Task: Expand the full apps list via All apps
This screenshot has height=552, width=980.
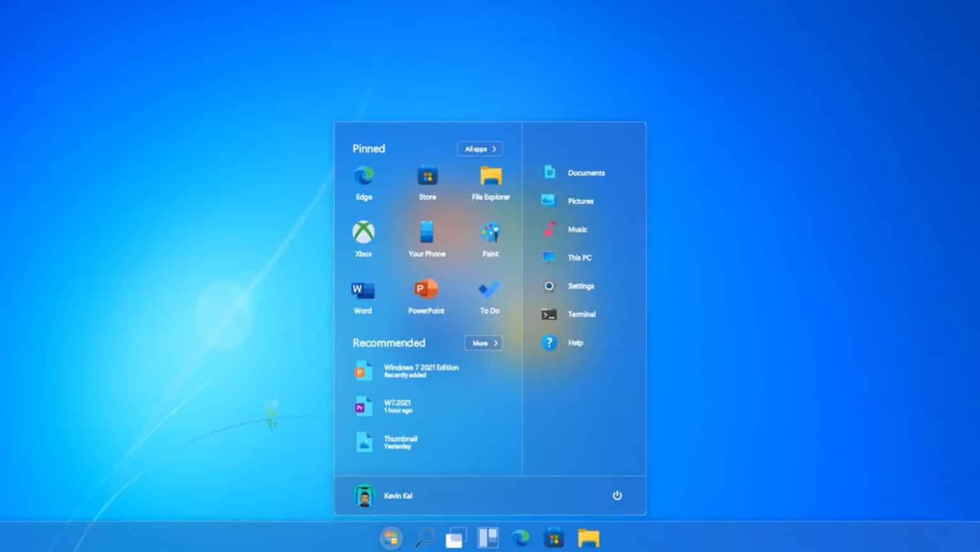Action: (x=479, y=149)
